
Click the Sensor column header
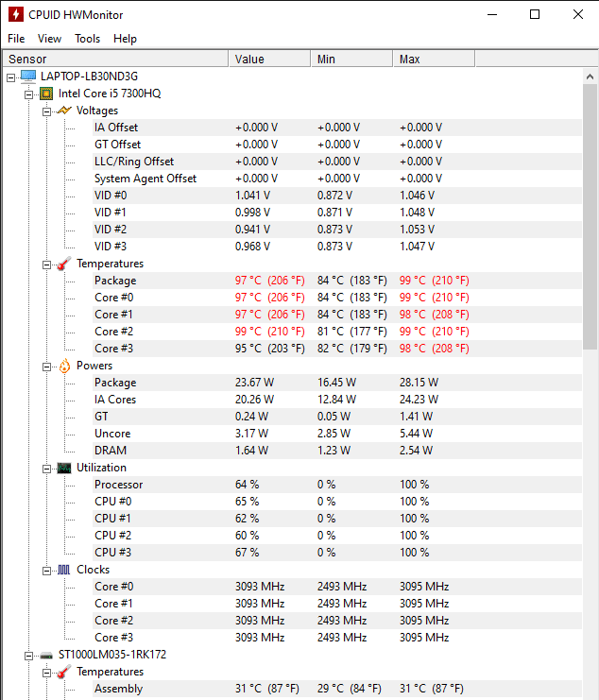pos(116,59)
